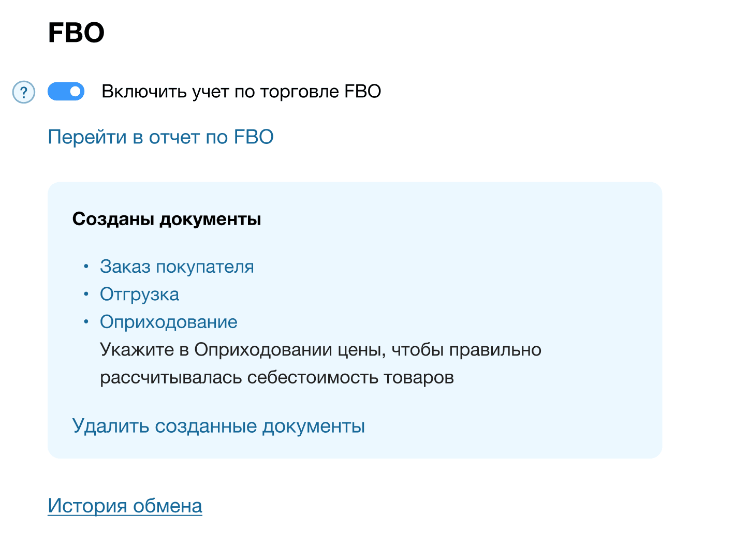Open the 'Оприходование' document

point(168,321)
